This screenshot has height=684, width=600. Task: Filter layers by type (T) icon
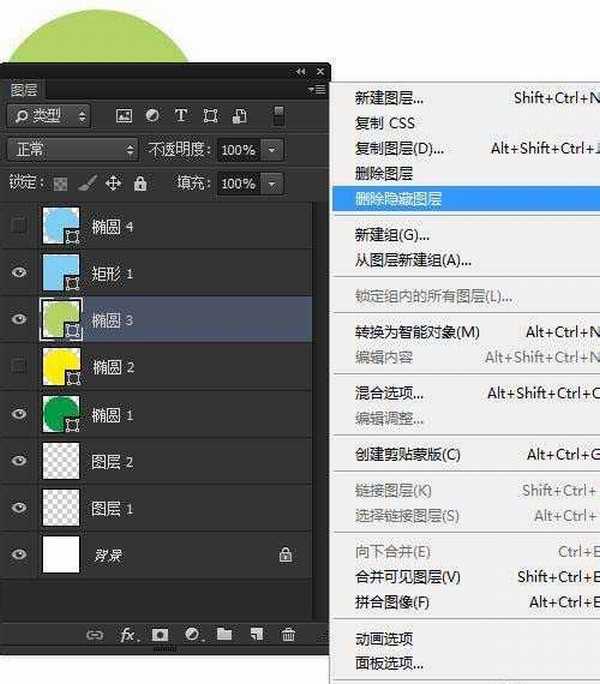181,116
